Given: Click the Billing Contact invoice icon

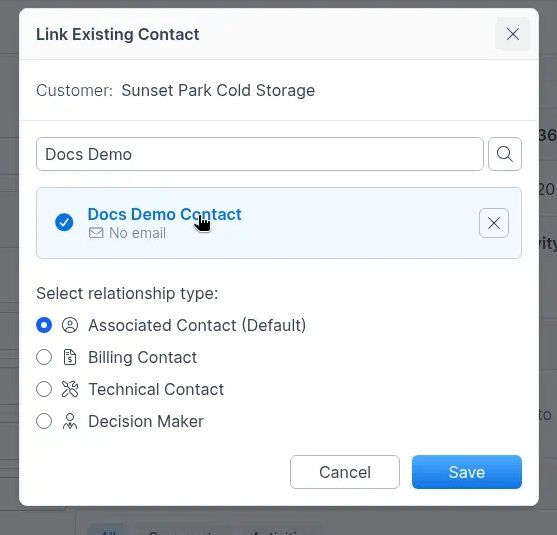Looking at the screenshot, I should (70, 357).
